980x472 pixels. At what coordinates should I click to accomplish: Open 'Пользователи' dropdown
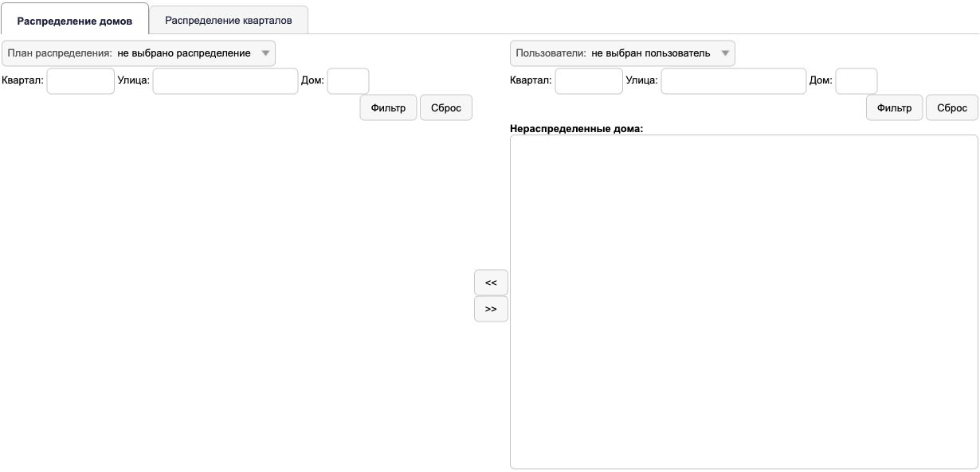point(622,53)
